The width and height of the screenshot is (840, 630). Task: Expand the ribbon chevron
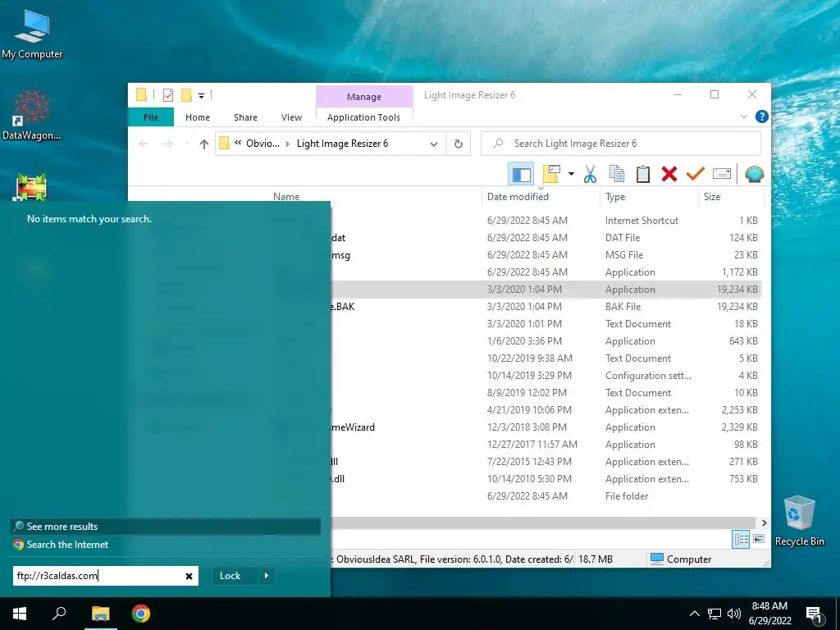(743, 116)
